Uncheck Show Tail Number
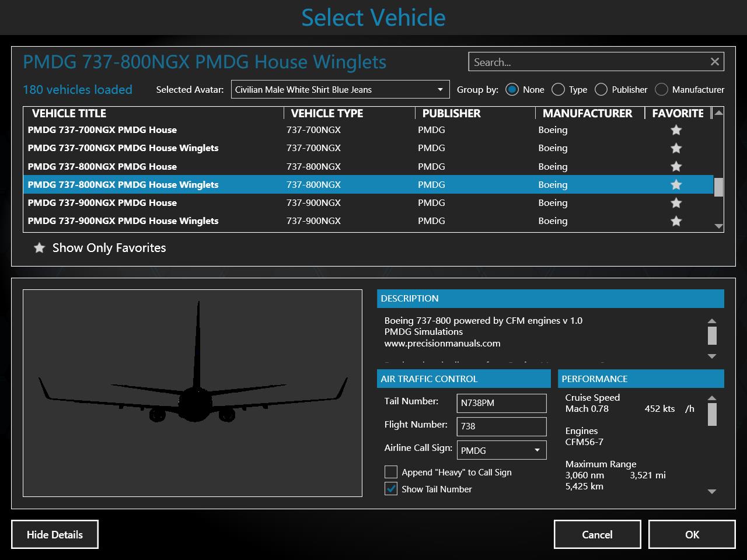The height and width of the screenshot is (560, 747). coord(391,489)
